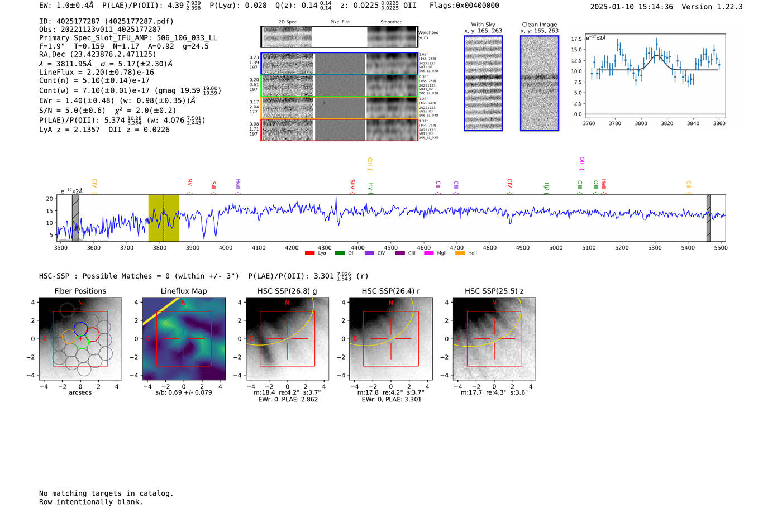Click the CIV purple legend swatch
782x532 pixels.
(x=369, y=253)
